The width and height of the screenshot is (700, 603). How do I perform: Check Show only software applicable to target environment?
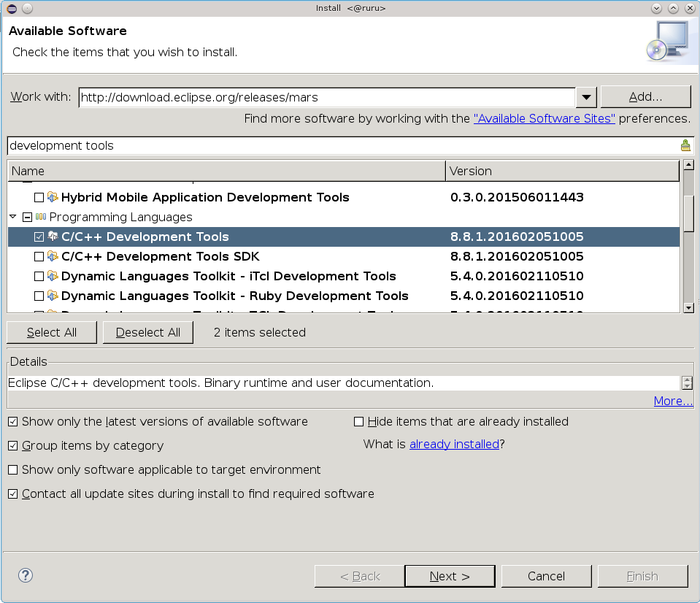12,469
